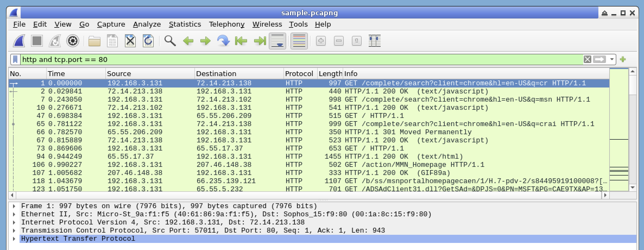Select packet 106 GET /action/MMN_Homepage
Viewport: 644px width, 250px height.
pos(309,165)
